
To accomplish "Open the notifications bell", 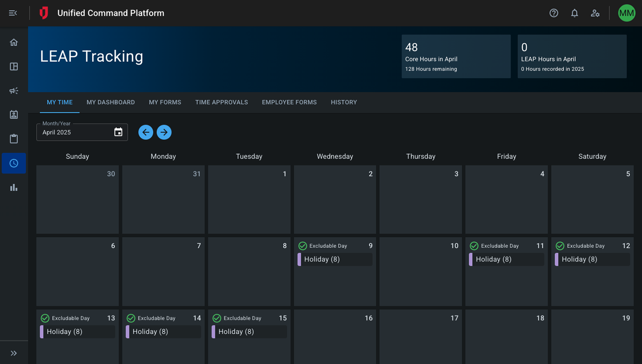I will click(x=574, y=13).
